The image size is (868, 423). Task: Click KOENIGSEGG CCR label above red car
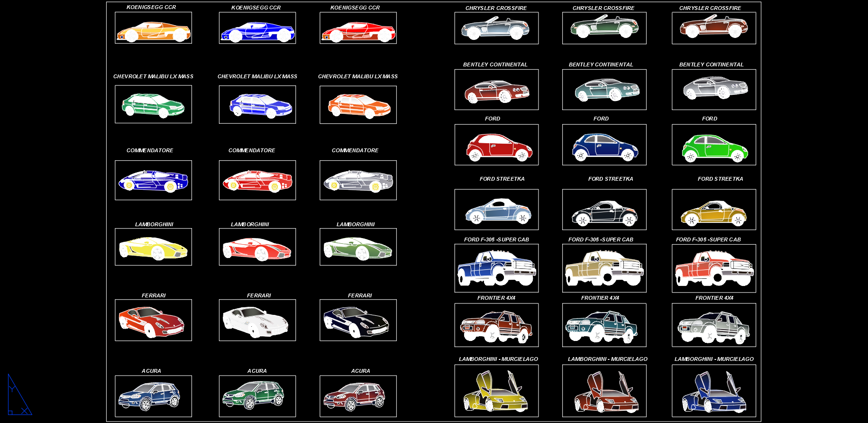point(355,8)
